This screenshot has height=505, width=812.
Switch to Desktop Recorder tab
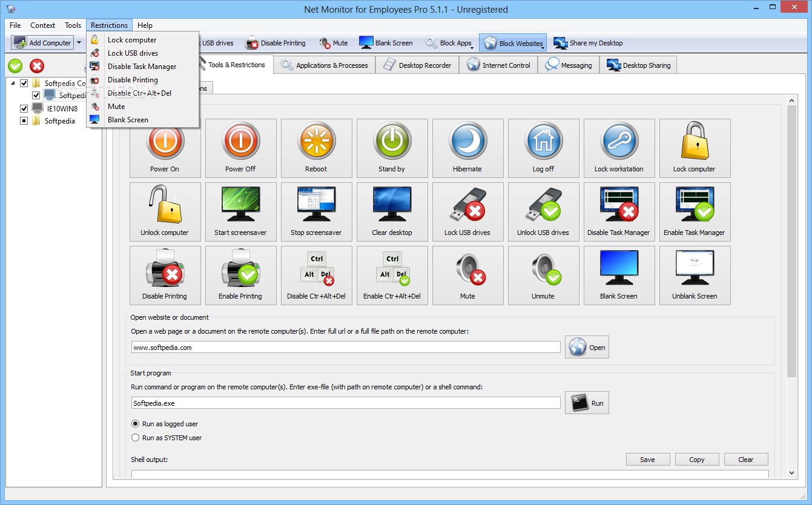[x=417, y=65]
